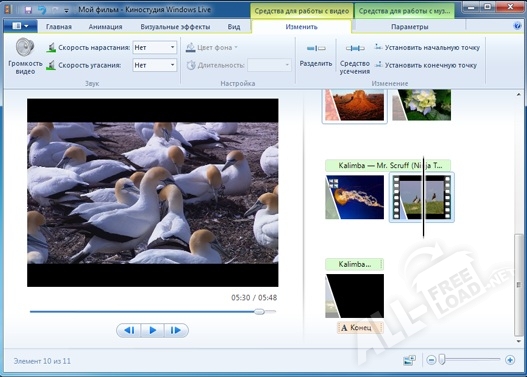Screen dimensions: 527x377
Task: Step to the next frame
Action: click(x=176, y=330)
